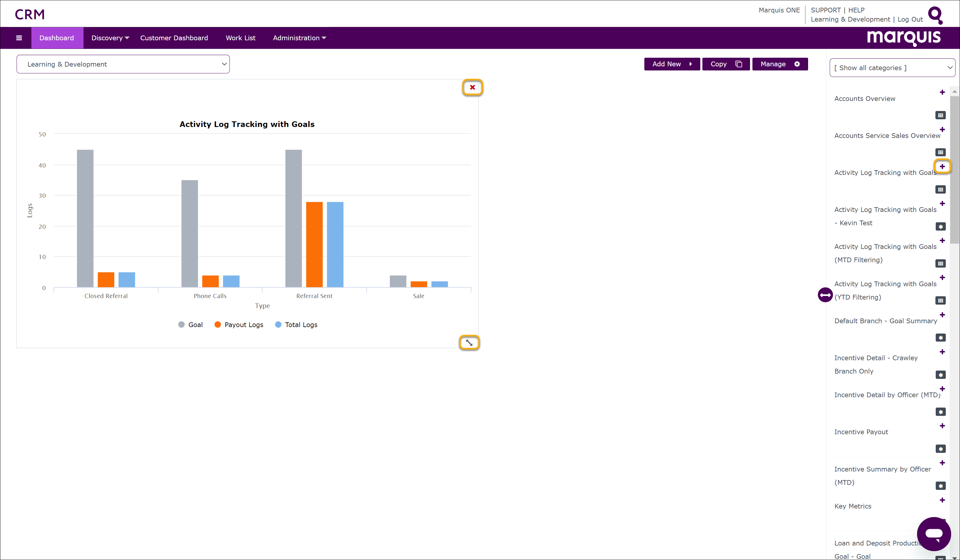Expand the Show all categories dropdown
Image resolution: width=960 pixels, height=560 pixels.
click(x=892, y=68)
